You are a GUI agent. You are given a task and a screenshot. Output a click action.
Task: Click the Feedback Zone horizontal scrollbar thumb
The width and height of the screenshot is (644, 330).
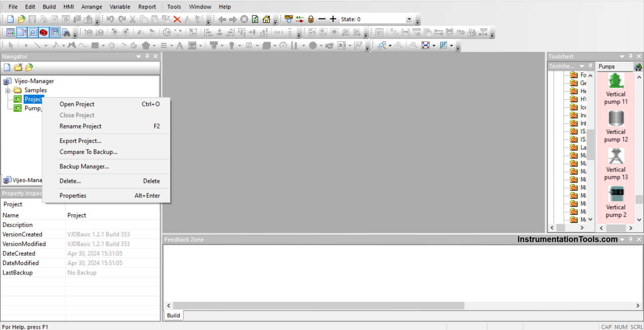point(319,306)
